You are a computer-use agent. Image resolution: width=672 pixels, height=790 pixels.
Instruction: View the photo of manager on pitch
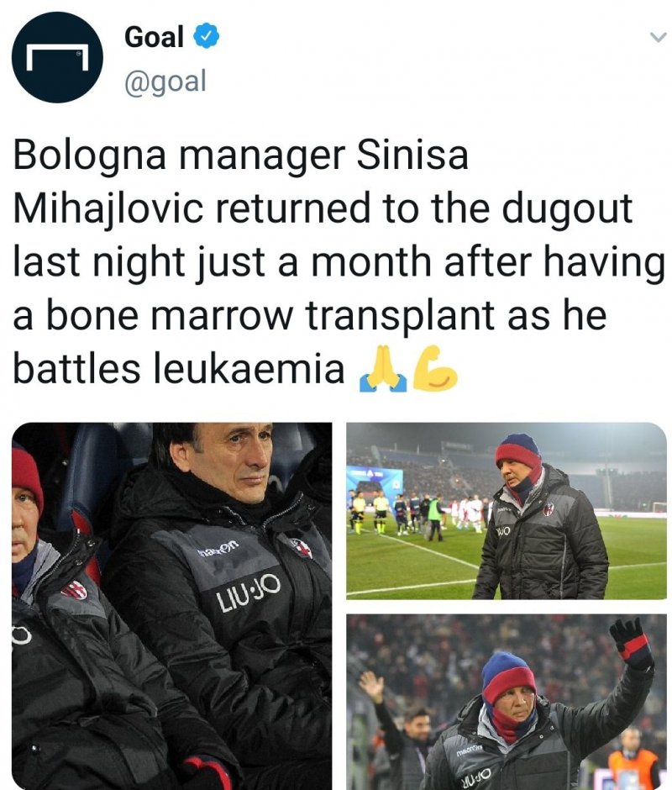[507, 510]
